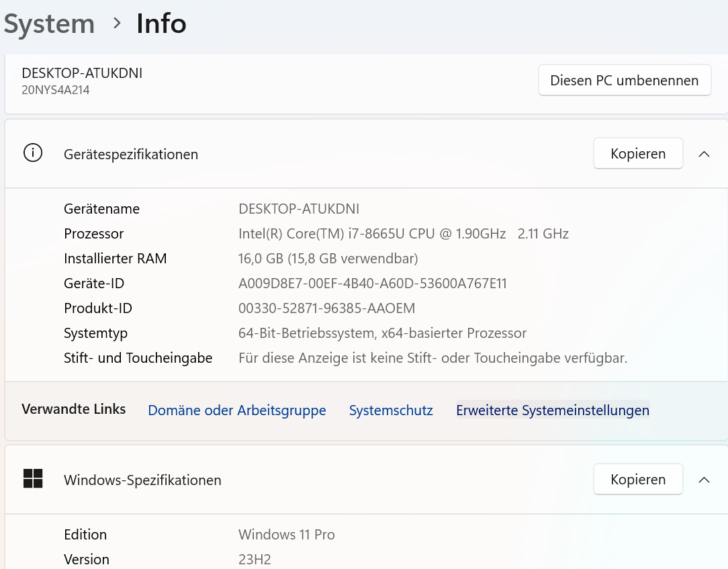728x569 pixels.
Task: Click the Prozessor label
Action: 94,234
